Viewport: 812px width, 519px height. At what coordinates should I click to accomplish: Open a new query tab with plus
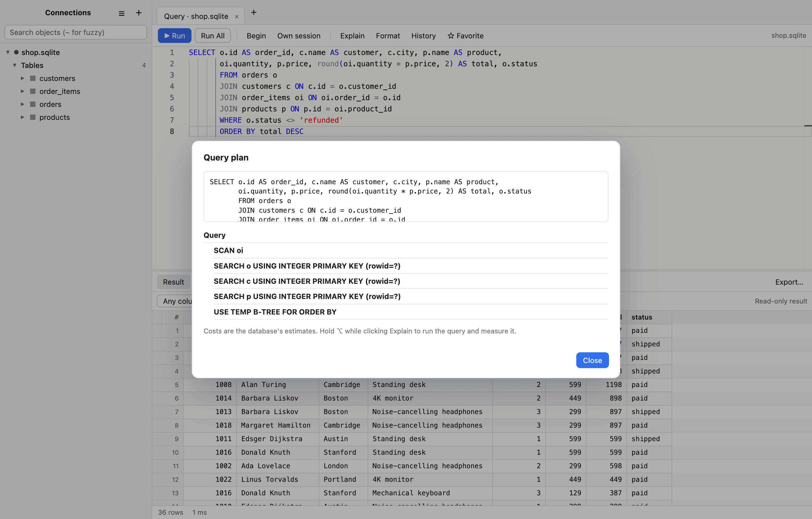pos(253,12)
